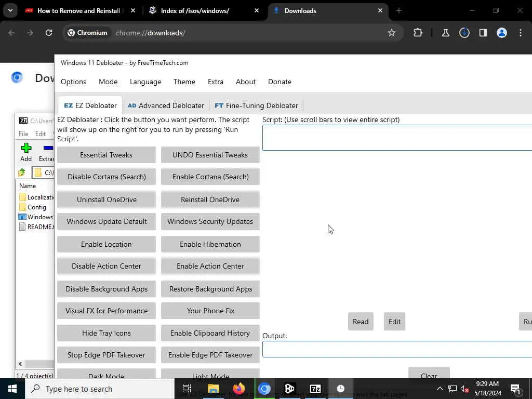Screen dimensions: 532x399
Task: Open the tab search dropdown arrow
Action: [10, 10]
